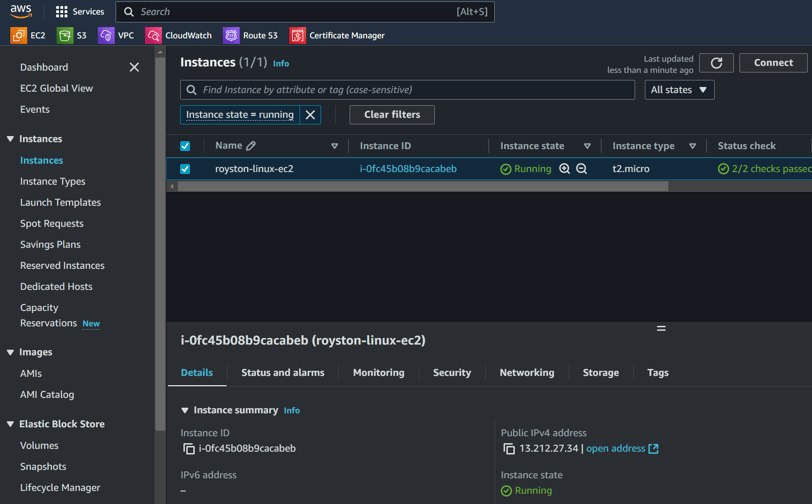Open Dashboard in the sidebar
The height and width of the screenshot is (504, 812).
click(44, 67)
